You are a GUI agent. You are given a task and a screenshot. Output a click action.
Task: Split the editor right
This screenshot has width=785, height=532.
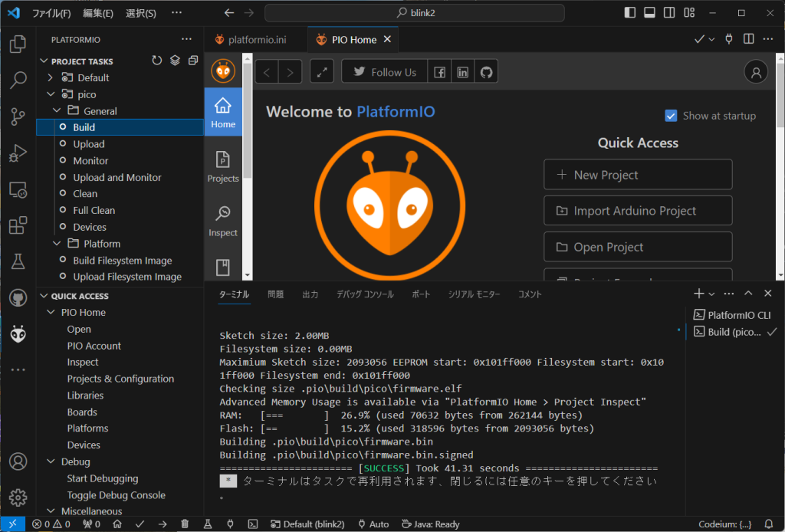pos(748,39)
